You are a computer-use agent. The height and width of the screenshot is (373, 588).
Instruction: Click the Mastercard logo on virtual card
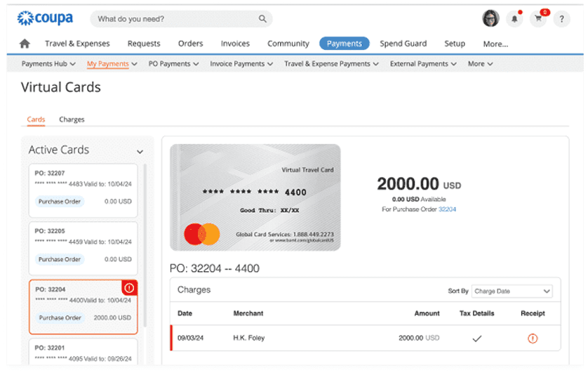pyautogui.click(x=202, y=234)
